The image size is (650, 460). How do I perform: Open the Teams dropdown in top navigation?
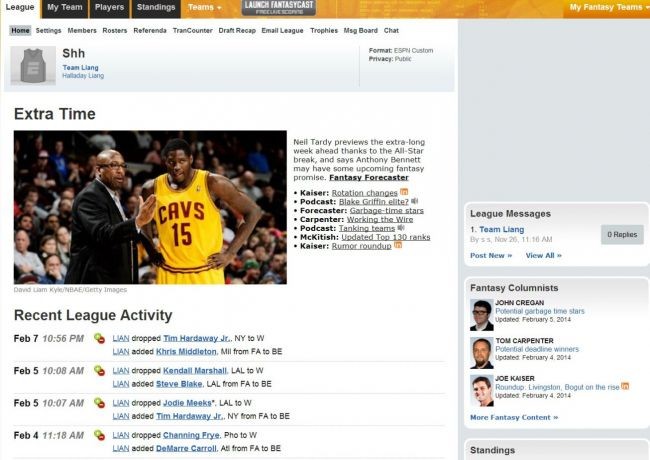click(204, 7)
